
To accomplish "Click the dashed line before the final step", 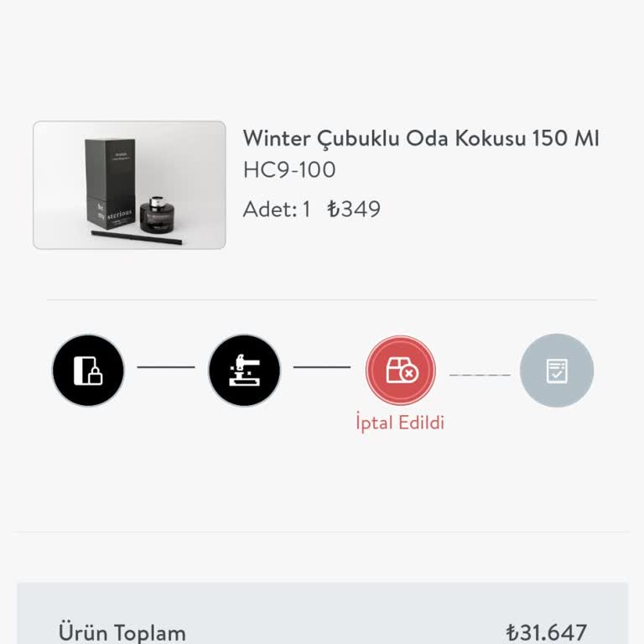I will [479, 374].
